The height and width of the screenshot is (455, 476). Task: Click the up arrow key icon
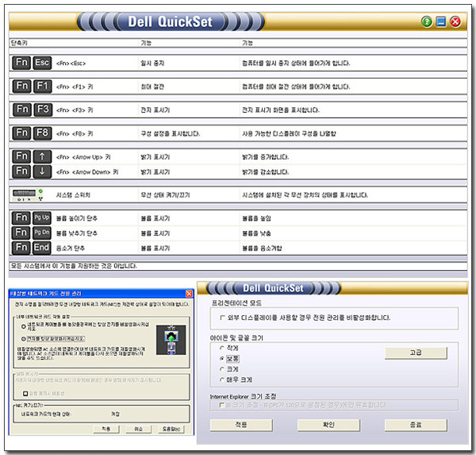pos(42,156)
